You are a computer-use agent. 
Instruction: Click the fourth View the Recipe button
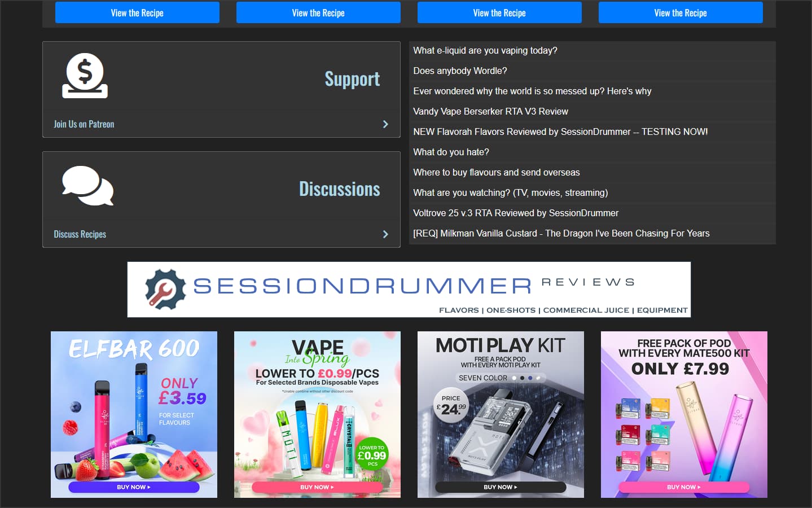click(681, 12)
